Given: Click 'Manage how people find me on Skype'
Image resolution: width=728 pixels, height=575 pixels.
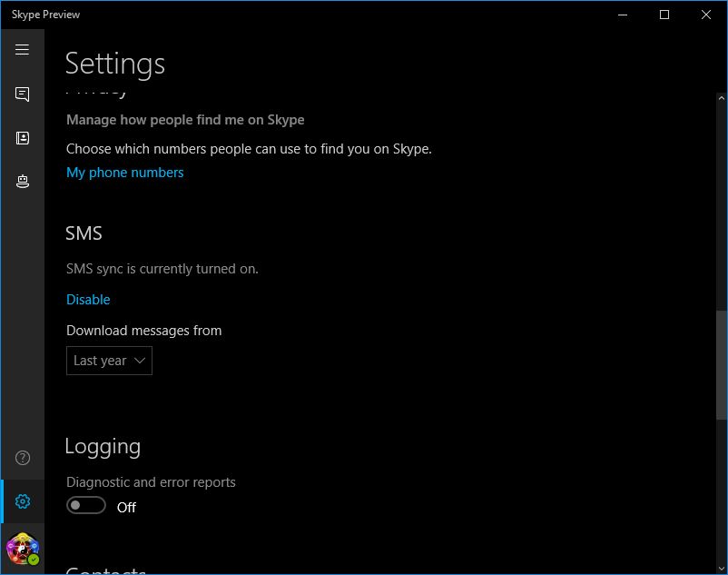Looking at the screenshot, I should pos(185,120).
